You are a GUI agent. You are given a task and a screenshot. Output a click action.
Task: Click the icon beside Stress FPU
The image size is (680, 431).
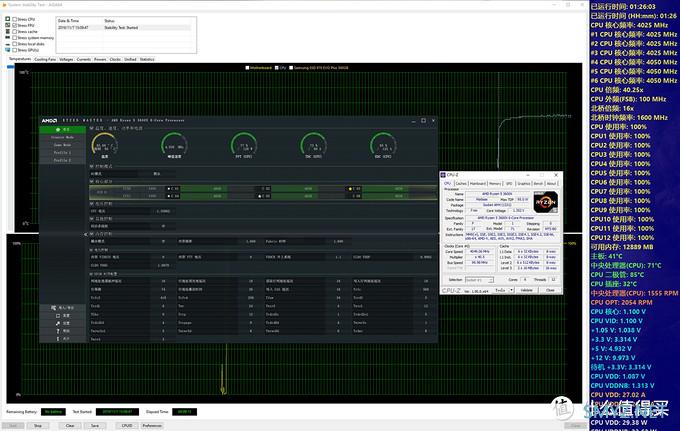pos(8,25)
